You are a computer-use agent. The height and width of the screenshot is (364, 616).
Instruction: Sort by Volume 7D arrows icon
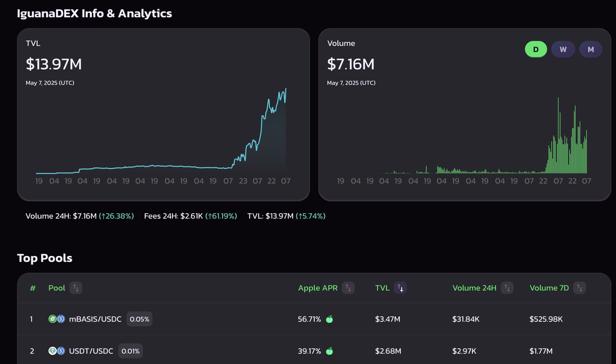point(580,288)
